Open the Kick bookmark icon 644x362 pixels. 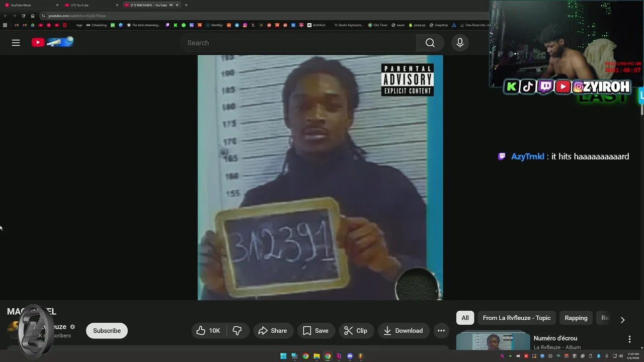tap(175, 25)
